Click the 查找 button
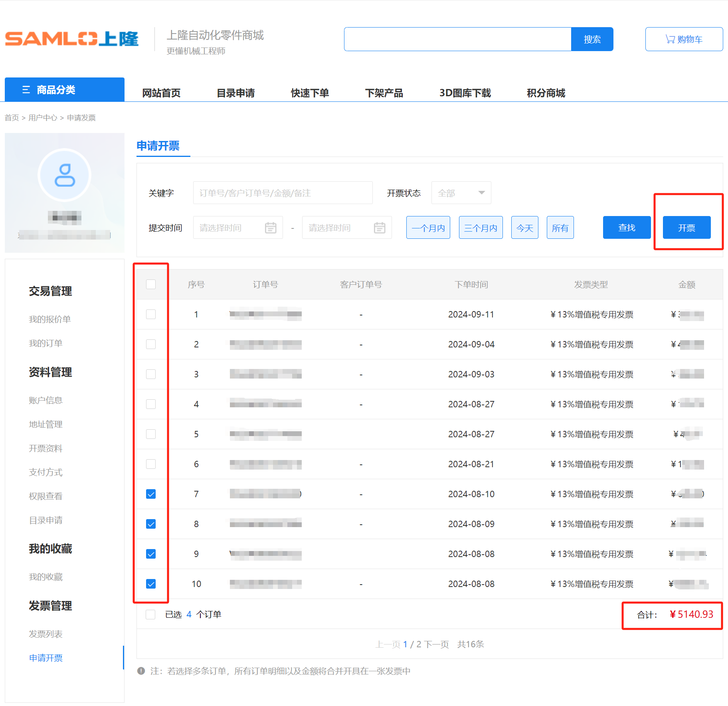 [627, 228]
